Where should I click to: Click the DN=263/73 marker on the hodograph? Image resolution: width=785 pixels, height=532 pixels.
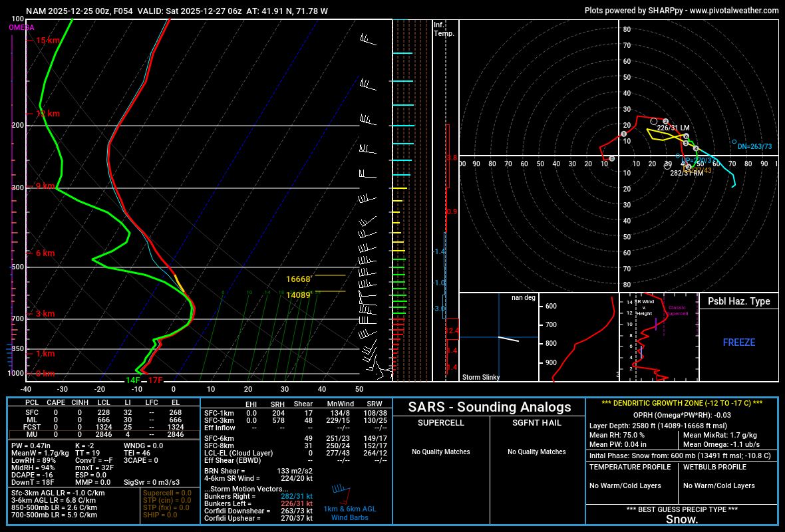(x=734, y=142)
